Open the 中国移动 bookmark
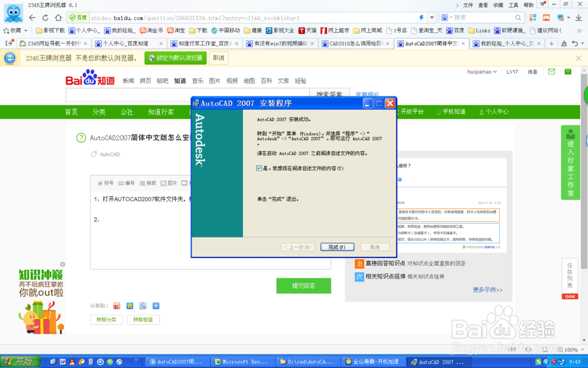Viewport: 588px width, 368px height. point(225,31)
